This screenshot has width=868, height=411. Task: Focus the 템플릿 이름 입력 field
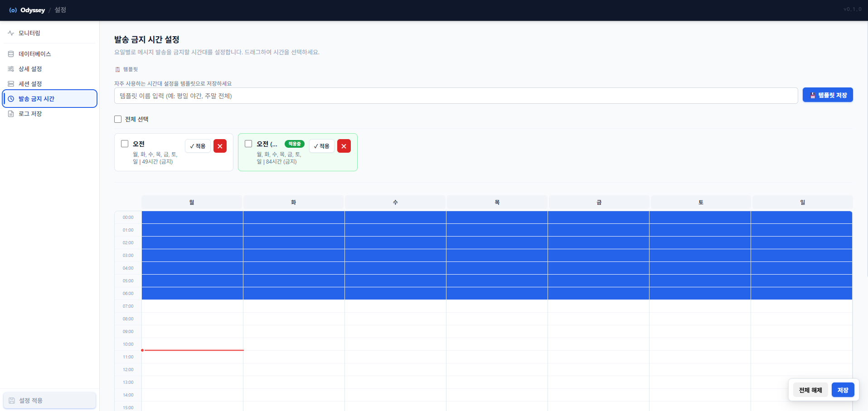click(456, 96)
